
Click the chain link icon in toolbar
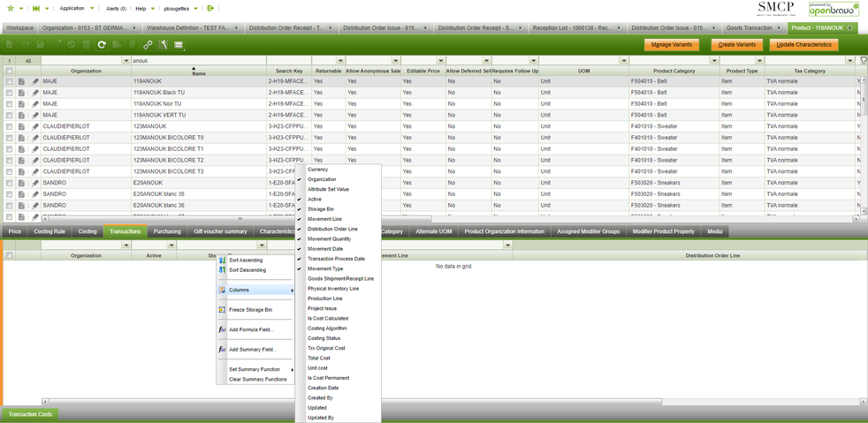pos(148,44)
